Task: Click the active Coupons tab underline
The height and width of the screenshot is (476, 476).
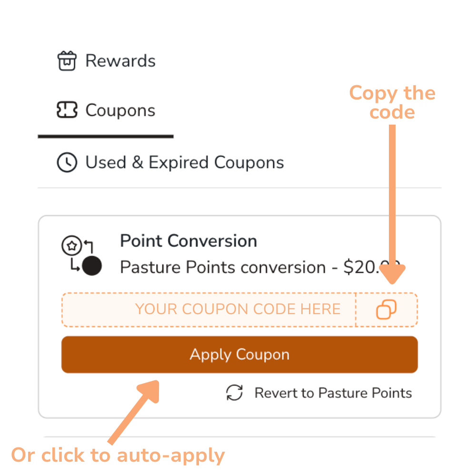Action: point(105,137)
